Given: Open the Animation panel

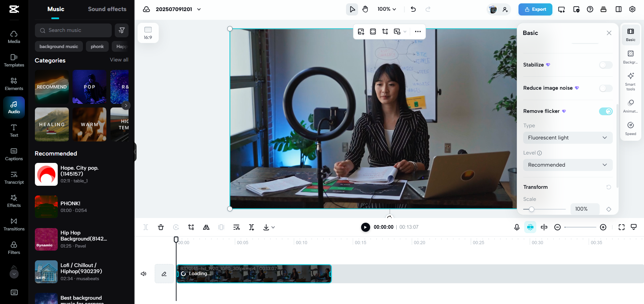Looking at the screenshot, I should coord(631,106).
